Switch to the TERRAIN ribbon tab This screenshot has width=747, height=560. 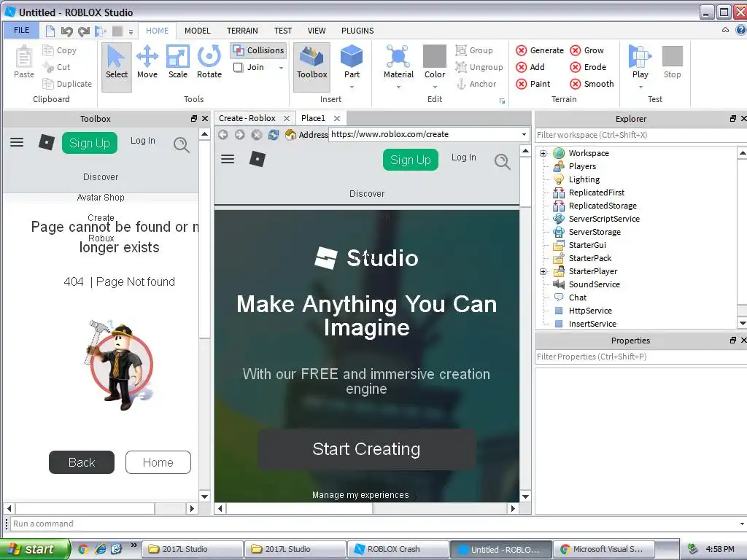click(x=242, y=31)
